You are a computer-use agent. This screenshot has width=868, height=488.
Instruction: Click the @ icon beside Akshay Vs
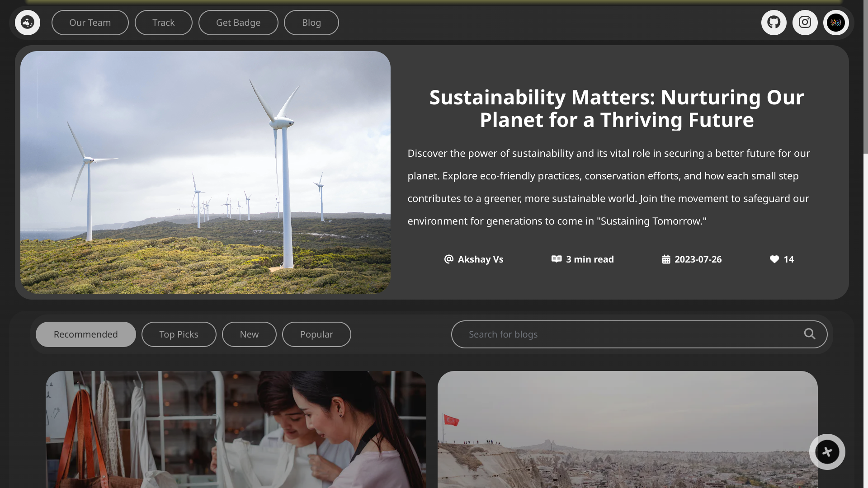point(448,259)
